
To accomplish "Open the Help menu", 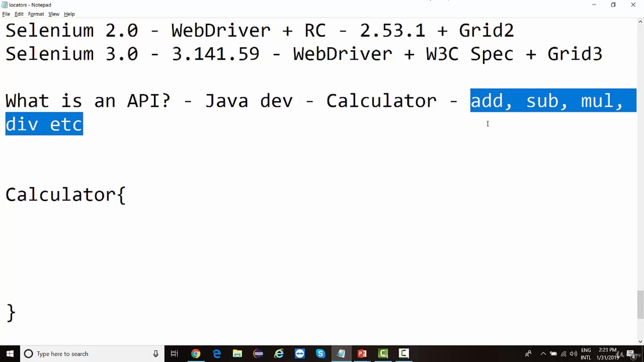I will [69, 14].
